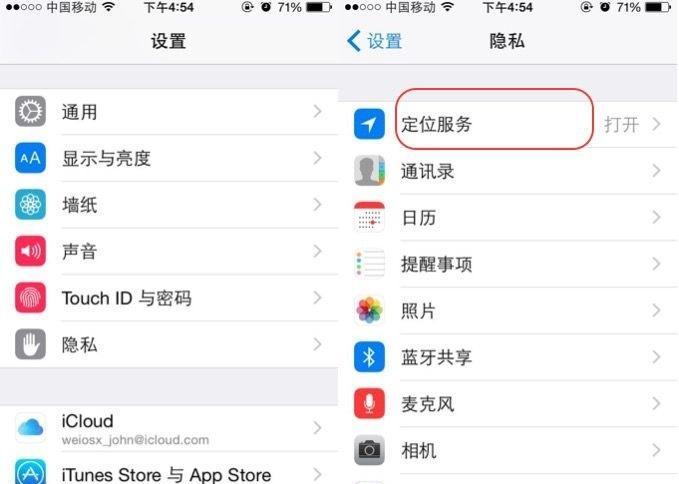This screenshot has width=679, height=484.
Task: Open the 日历 Calendar privacy entry
Action: pos(508,217)
